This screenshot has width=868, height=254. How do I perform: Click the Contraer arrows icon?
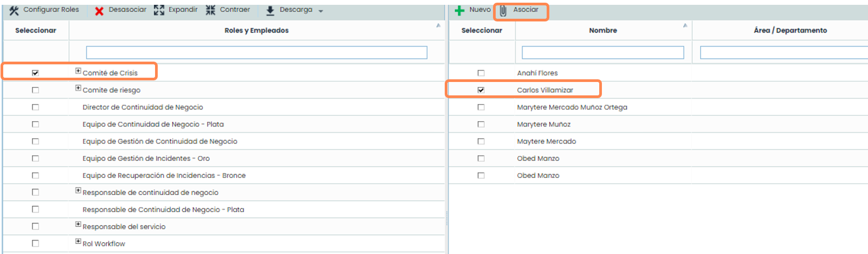pos(210,10)
